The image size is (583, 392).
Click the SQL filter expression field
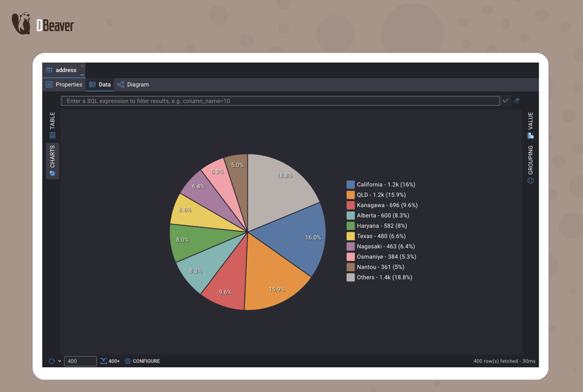click(280, 101)
